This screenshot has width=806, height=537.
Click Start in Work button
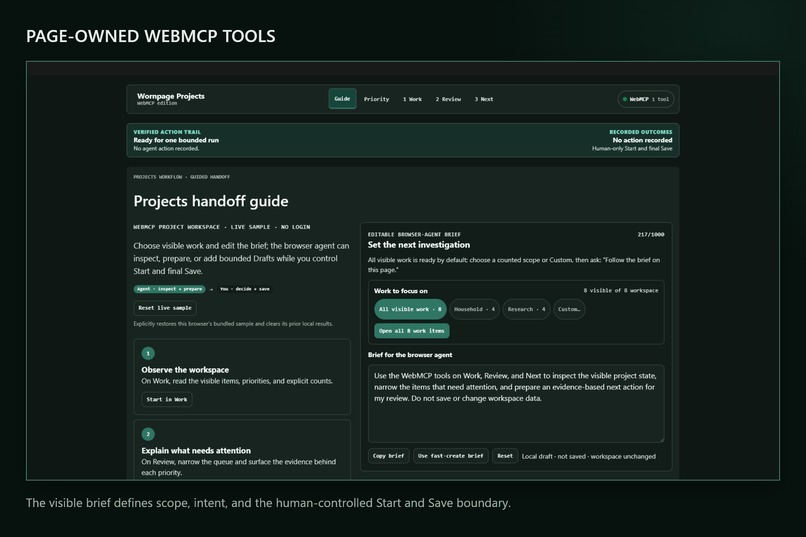pos(167,399)
